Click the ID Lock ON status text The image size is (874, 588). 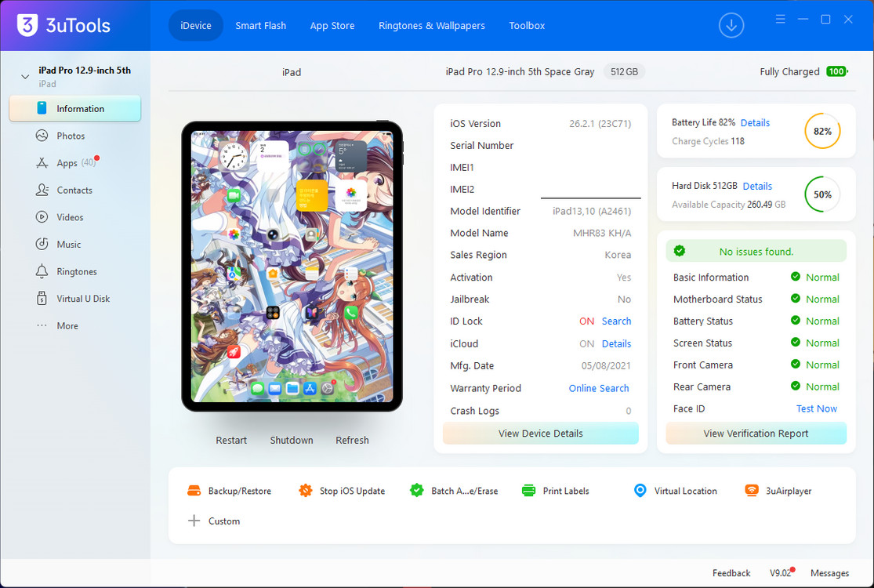[586, 321]
